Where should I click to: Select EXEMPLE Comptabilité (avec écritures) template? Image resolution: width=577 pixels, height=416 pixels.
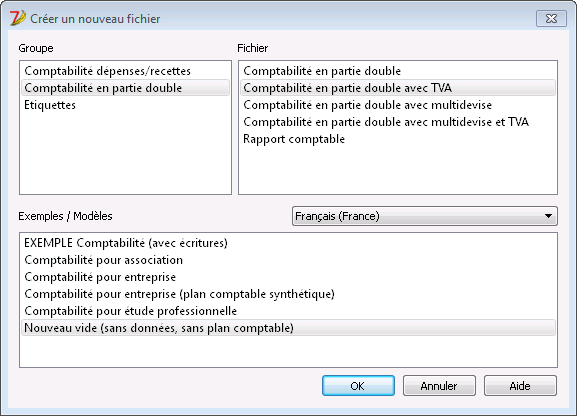288,243
